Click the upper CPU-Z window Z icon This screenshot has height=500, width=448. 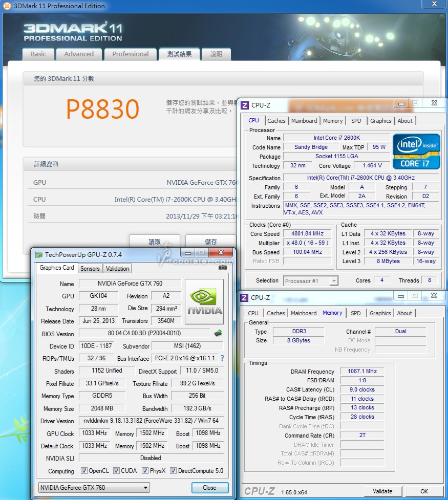coord(244,105)
